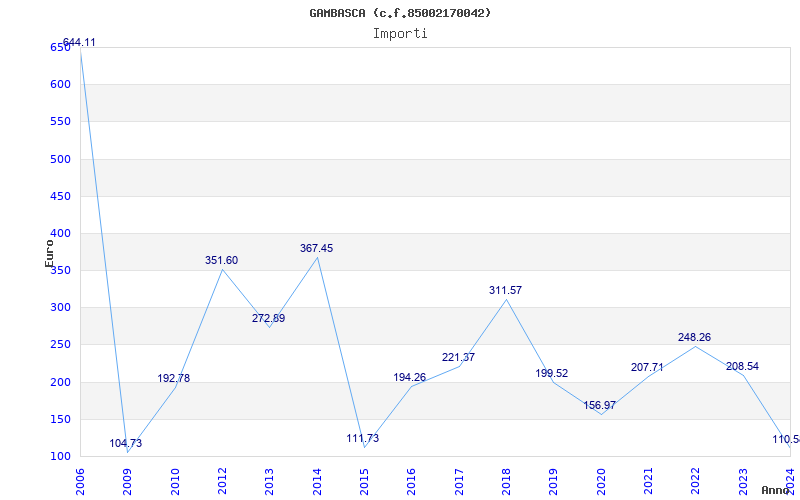Click x-axis year 2014

(x=317, y=481)
